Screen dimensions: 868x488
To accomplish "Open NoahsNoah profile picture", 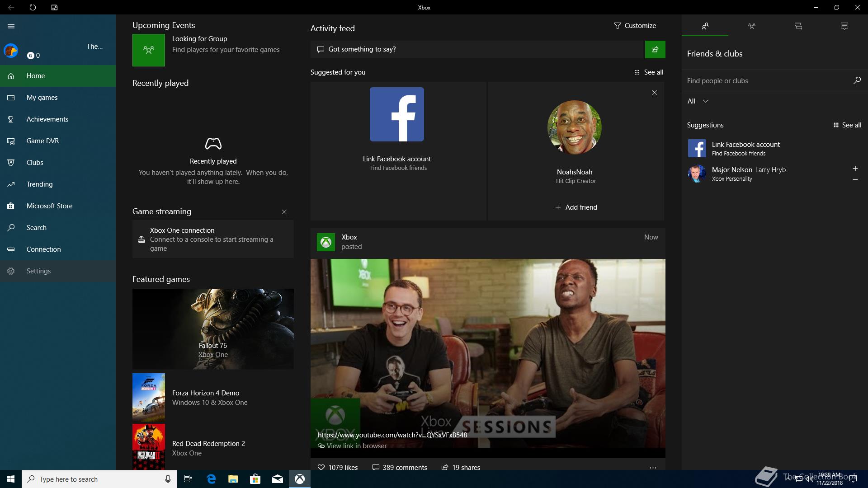I will pos(575,127).
